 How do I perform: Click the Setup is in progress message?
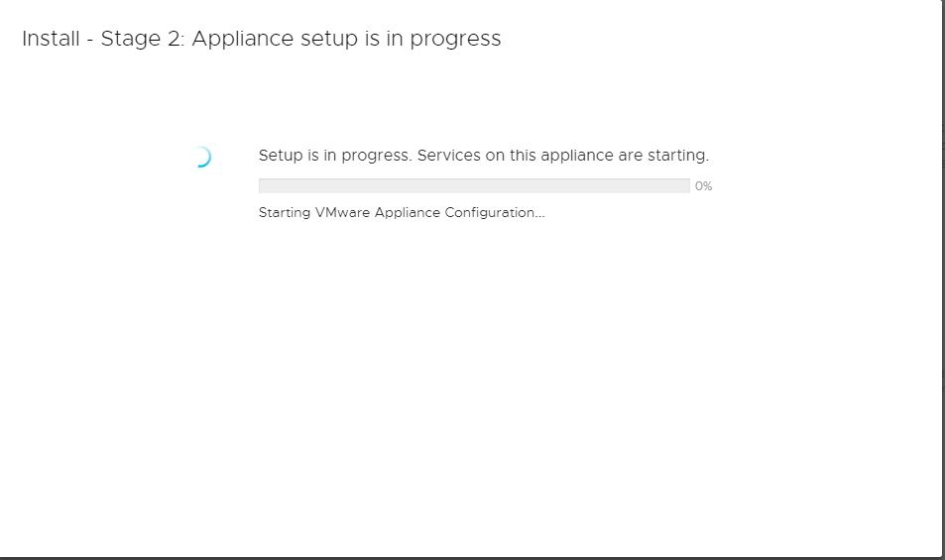483,156
